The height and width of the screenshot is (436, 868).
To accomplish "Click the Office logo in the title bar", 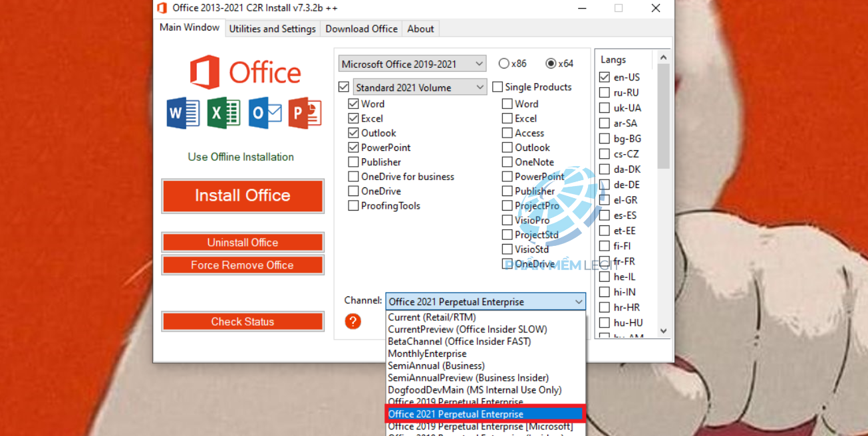I will tap(162, 8).
